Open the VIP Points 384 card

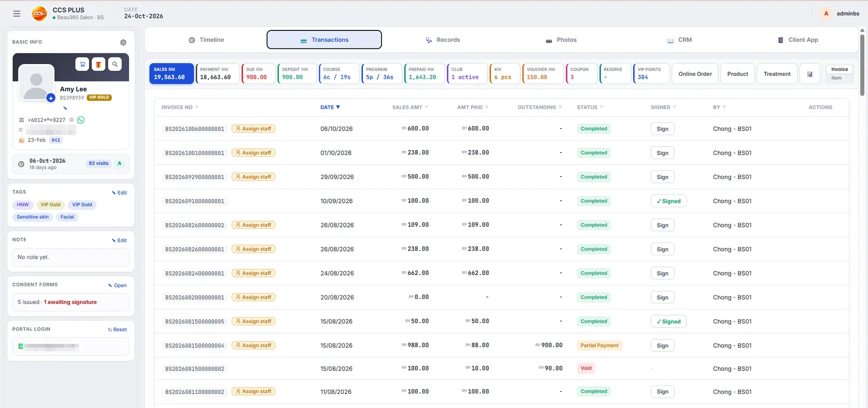pos(652,74)
